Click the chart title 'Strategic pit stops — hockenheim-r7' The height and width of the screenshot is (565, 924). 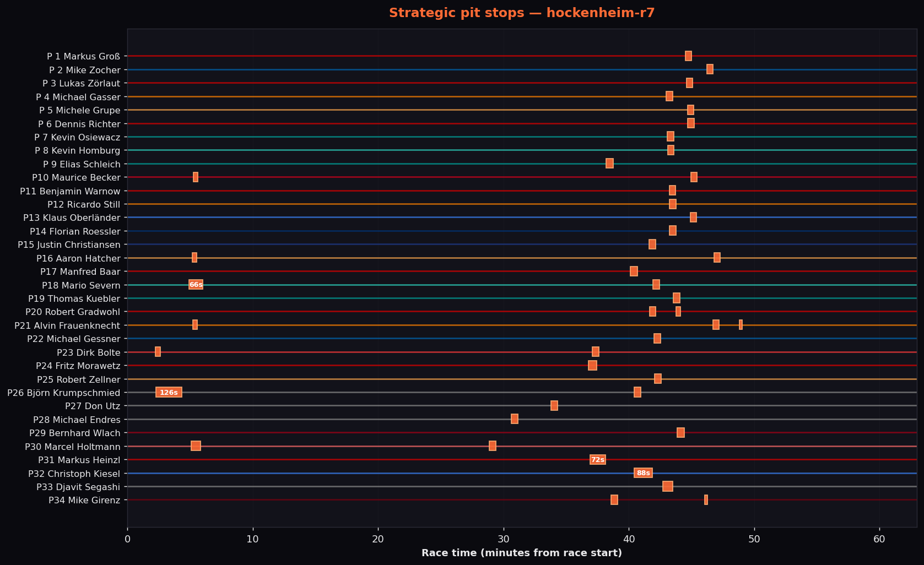[522, 13]
